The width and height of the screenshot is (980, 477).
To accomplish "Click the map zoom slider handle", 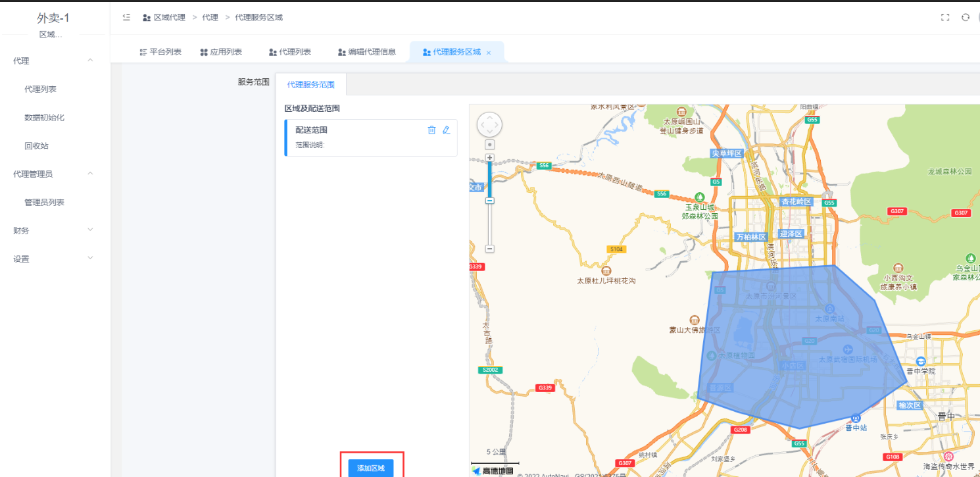I will pyautogui.click(x=489, y=200).
